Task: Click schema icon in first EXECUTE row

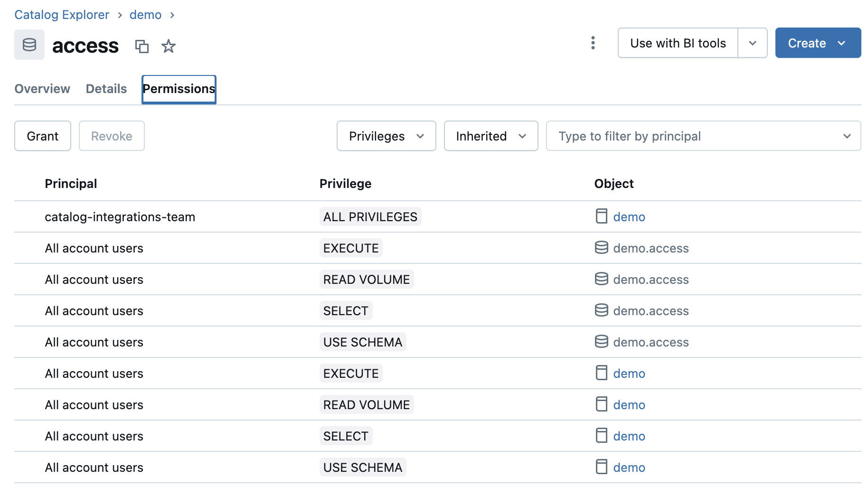Action: coord(601,248)
